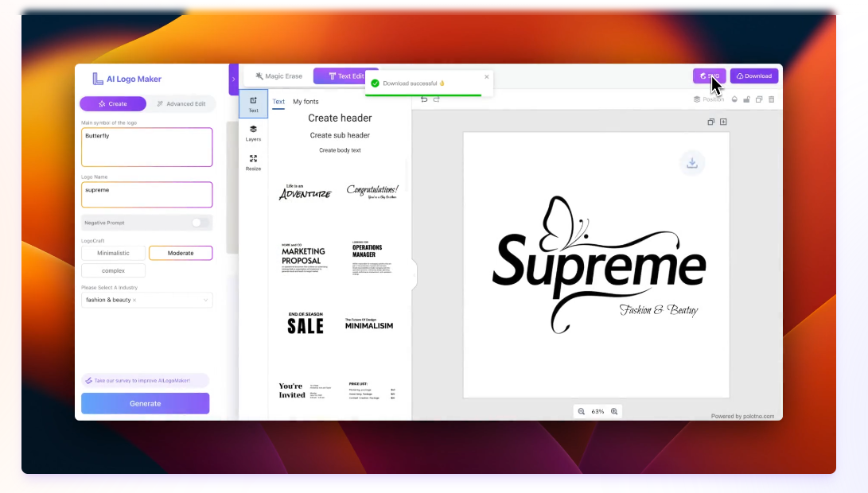Image resolution: width=868 pixels, height=493 pixels.
Task: Add a new page above the canvas
Action: click(x=723, y=122)
